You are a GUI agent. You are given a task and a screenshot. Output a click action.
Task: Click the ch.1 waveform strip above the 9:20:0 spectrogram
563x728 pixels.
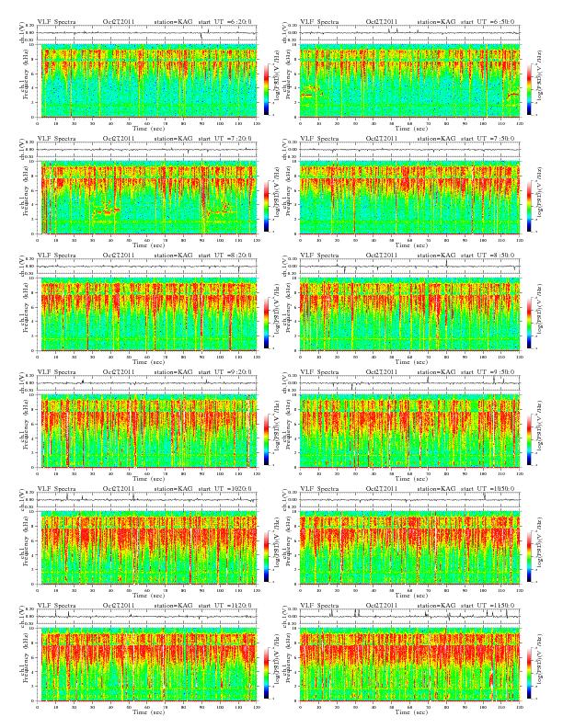tap(147, 384)
